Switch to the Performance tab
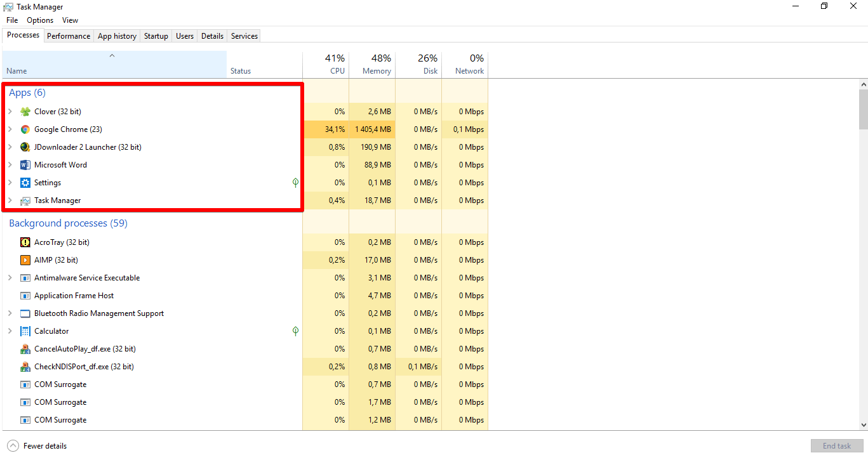The width and height of the screenshot is (868, 460). (x=69, y=36)
